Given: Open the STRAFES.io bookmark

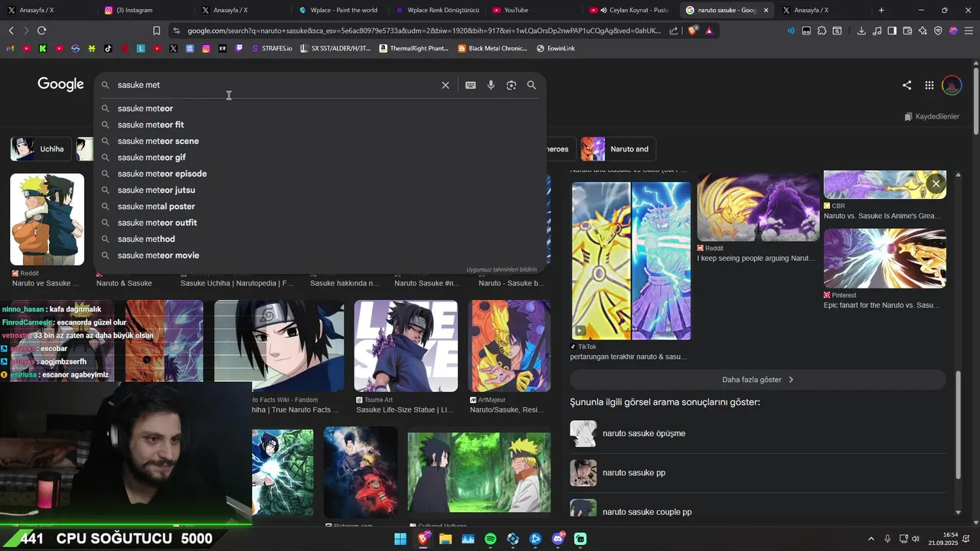Looking at the screenshot, I should (272, 48).
